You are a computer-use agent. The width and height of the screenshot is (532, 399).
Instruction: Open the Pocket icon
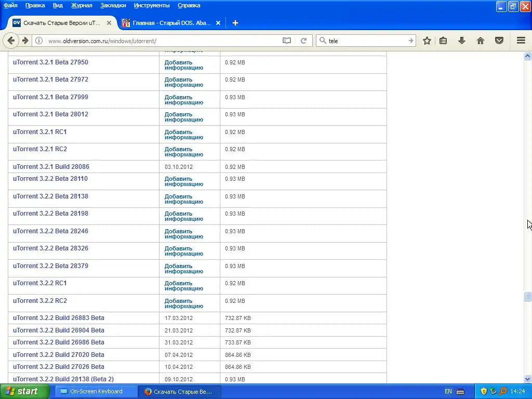[499, 41]
